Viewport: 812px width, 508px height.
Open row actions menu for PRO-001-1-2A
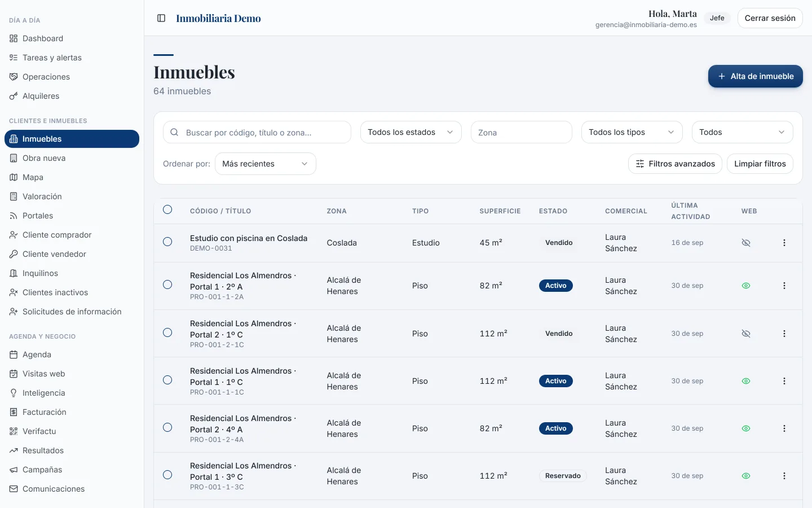(x=784, y=286)
